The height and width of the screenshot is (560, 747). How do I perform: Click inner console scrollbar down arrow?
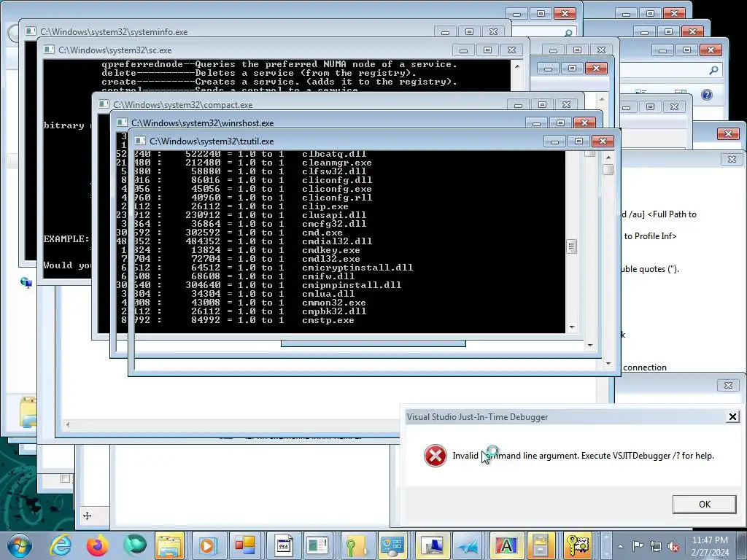572,327
